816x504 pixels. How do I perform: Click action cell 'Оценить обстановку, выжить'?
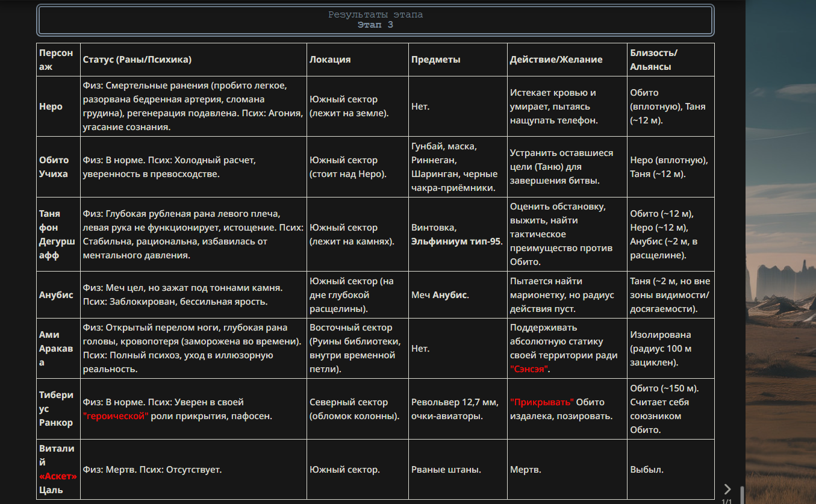(x=567, y=234)
